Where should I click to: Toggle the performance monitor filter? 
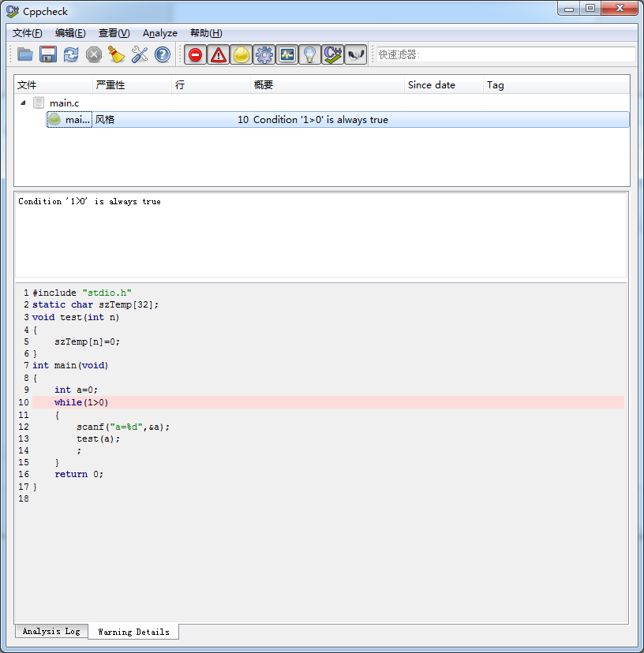tap(287, 54)
